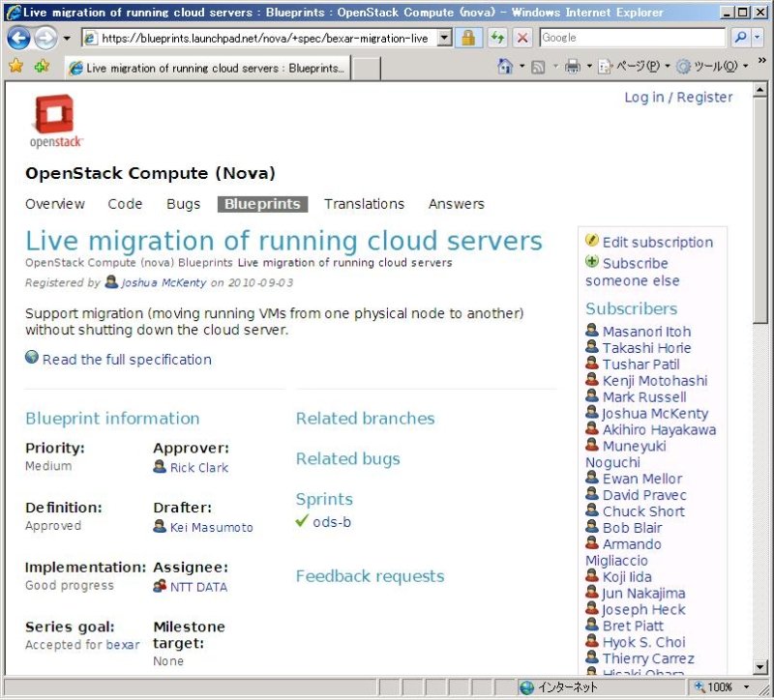Click the search magnifier button
This screenshot has width=774, height=700.
coord(740,38)
